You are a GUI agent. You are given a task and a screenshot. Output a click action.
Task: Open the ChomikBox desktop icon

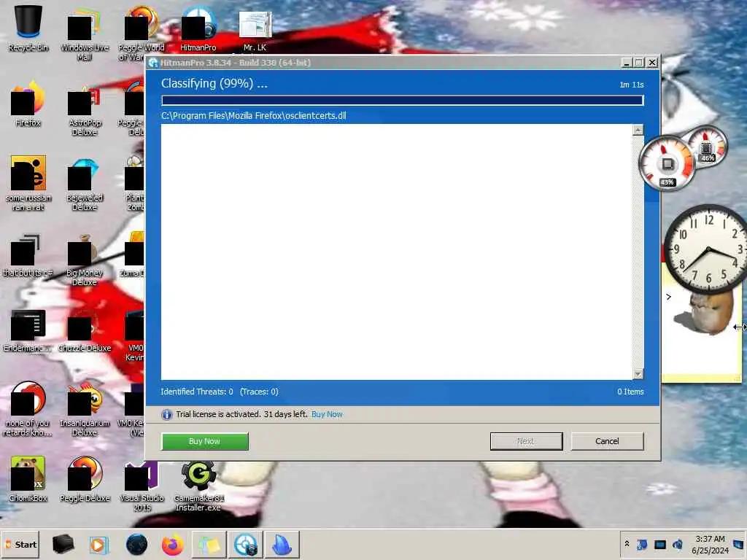click(x=28, y=479)
